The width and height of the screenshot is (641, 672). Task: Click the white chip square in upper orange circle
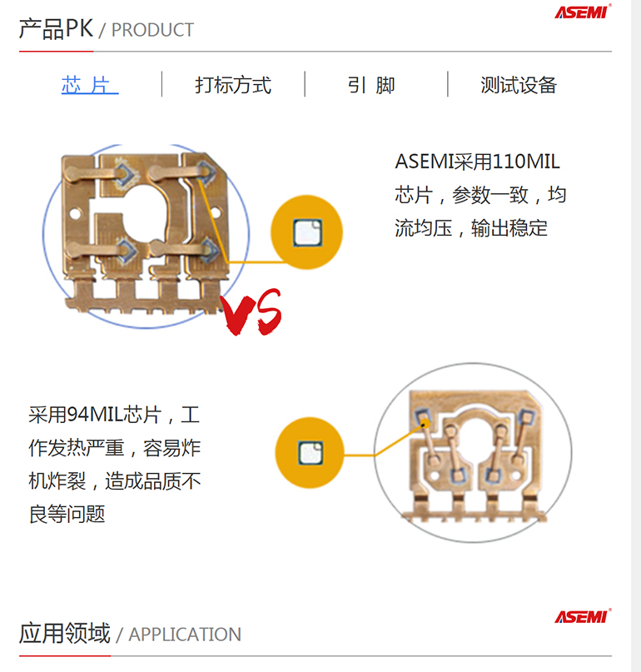click(308, 232)
